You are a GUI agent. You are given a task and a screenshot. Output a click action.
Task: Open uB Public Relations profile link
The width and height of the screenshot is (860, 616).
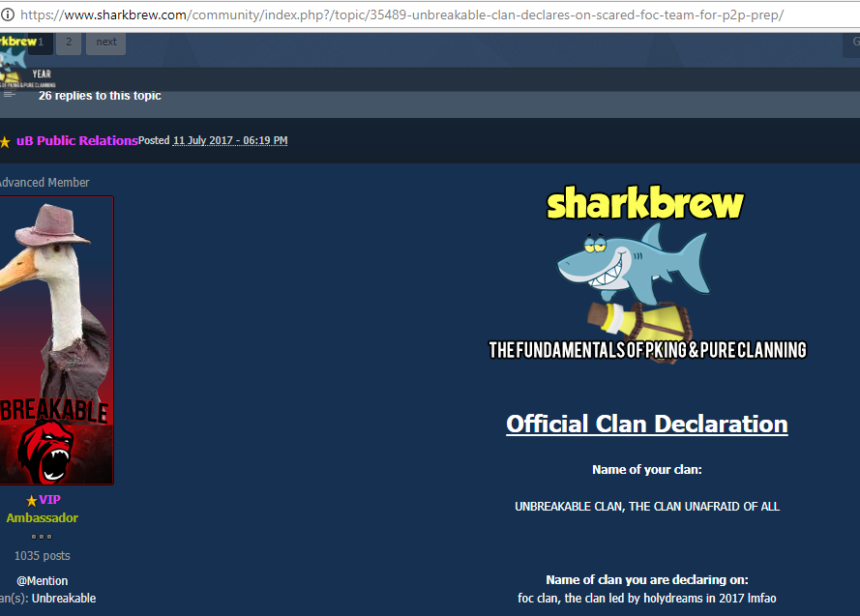(x=76, y=140)
